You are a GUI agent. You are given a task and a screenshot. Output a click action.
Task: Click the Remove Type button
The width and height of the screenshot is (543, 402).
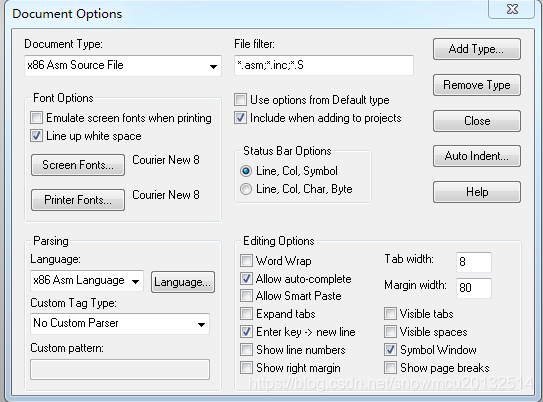click(477, 85)
